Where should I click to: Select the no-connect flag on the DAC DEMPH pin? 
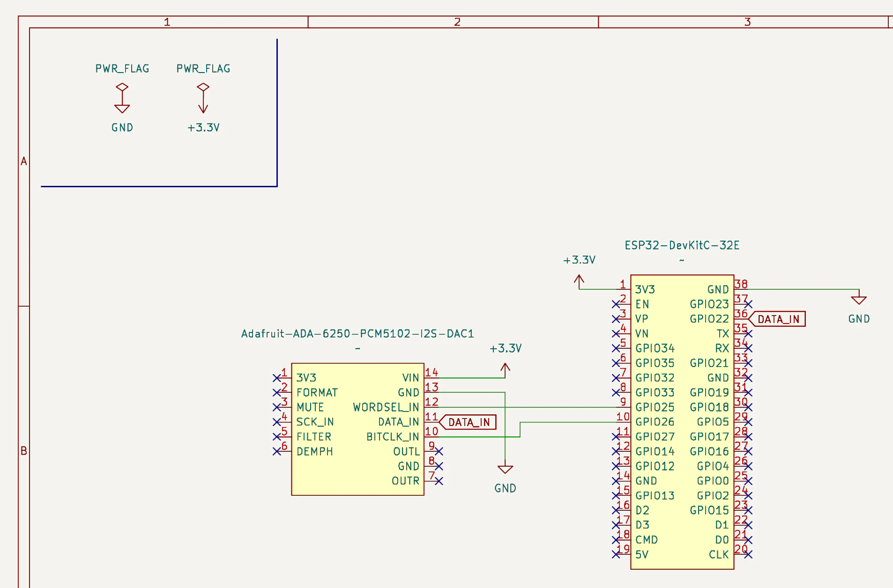(277, 451)
